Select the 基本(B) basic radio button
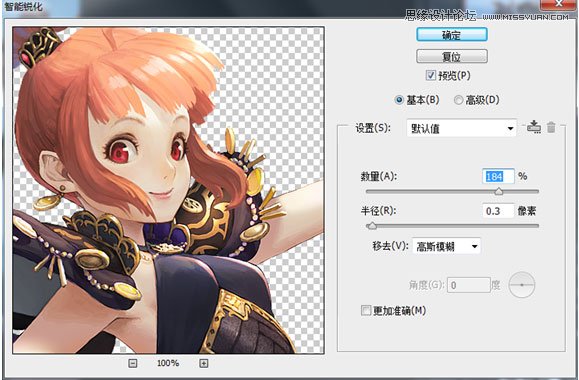This screenshot has height=380, width=579. pos(399,100)
